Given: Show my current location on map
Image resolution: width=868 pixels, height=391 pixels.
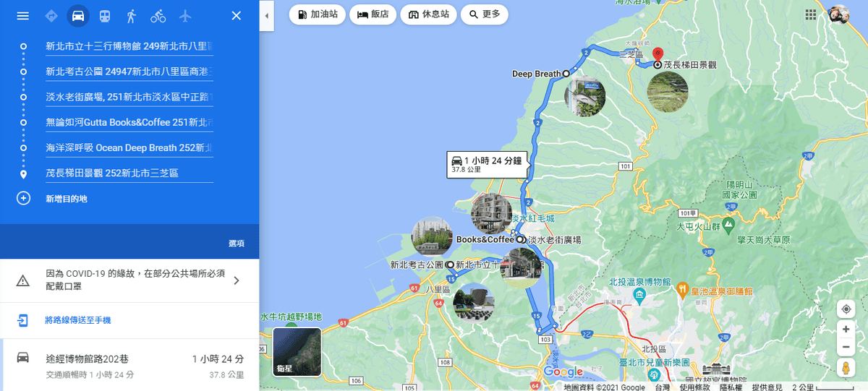Looking at the screenshot, I should [x=846, y=309].
